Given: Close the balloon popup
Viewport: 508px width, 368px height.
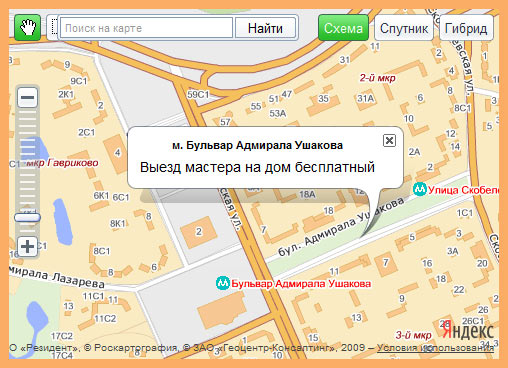Looking at the screenshot, I should tap(389, 140).
